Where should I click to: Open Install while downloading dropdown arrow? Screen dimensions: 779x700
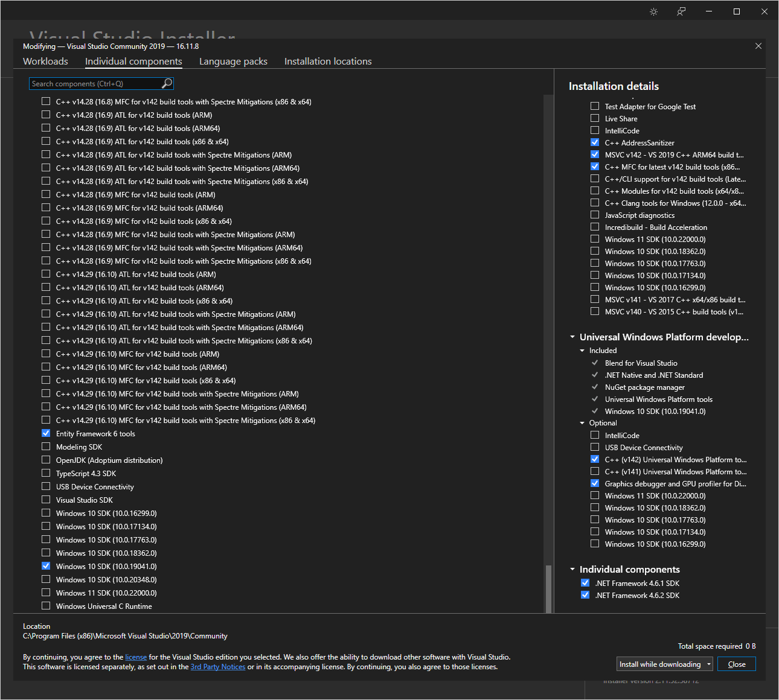[x=709, y=664]
